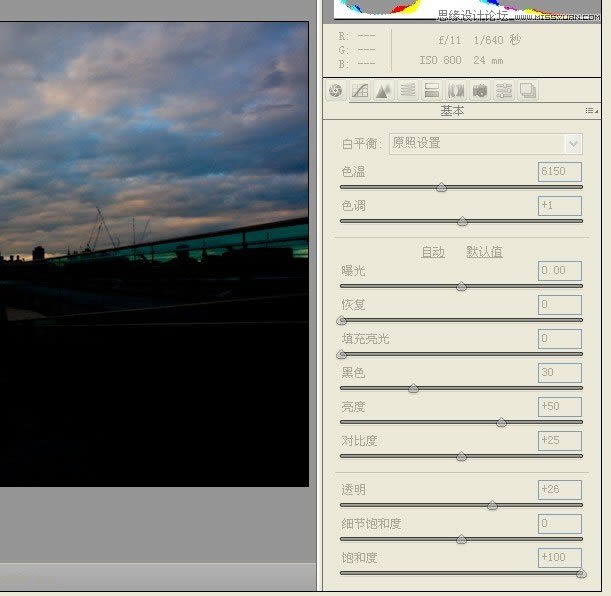Click the 自动 auto link
This screenshot has height=596, width=611.
coord(432,252)
